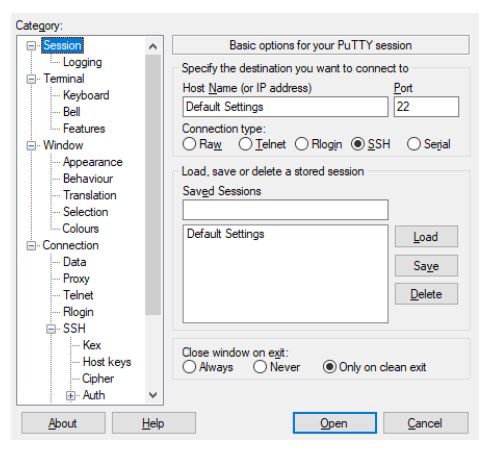This screenshot has height=453, width=489.
Task: Go to the Proxy configuration panel
Action: [x=76, y=279]
